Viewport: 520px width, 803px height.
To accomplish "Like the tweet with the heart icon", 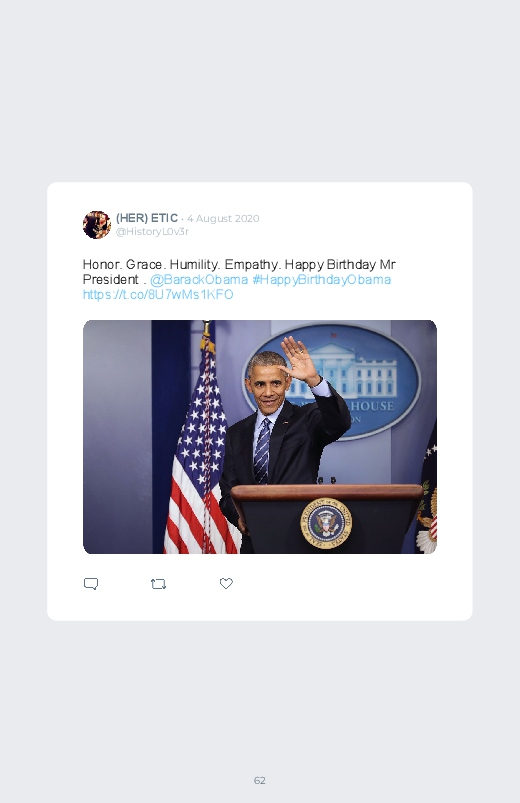I will [x=226, y=583].
